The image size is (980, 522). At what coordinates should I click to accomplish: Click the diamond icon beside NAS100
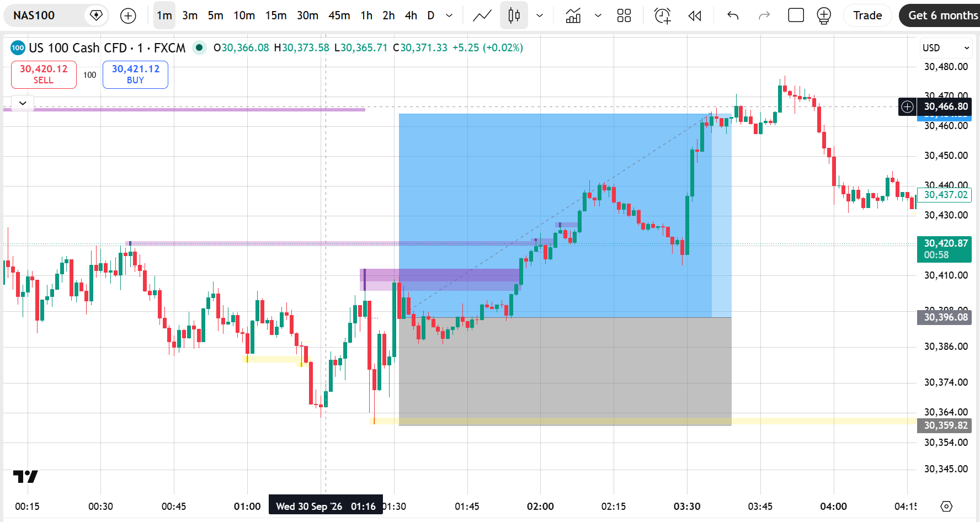point(96,15)
